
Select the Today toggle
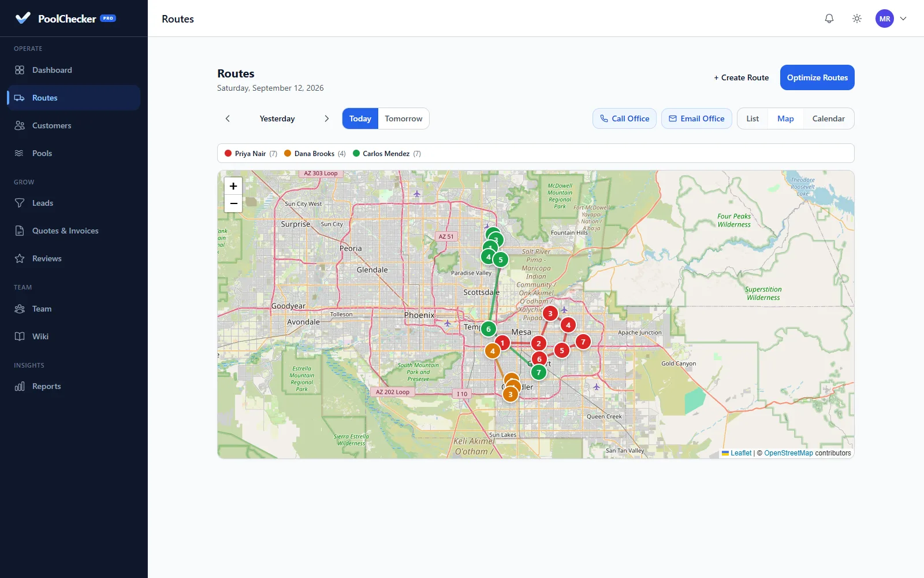pos(360,118)
